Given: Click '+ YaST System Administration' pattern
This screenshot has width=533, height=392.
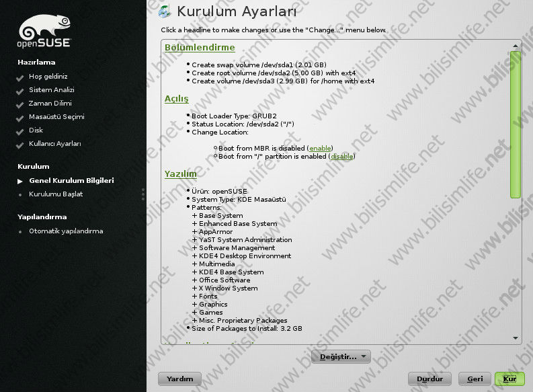Looking at the screenshot, I should [x=242, y=240].
